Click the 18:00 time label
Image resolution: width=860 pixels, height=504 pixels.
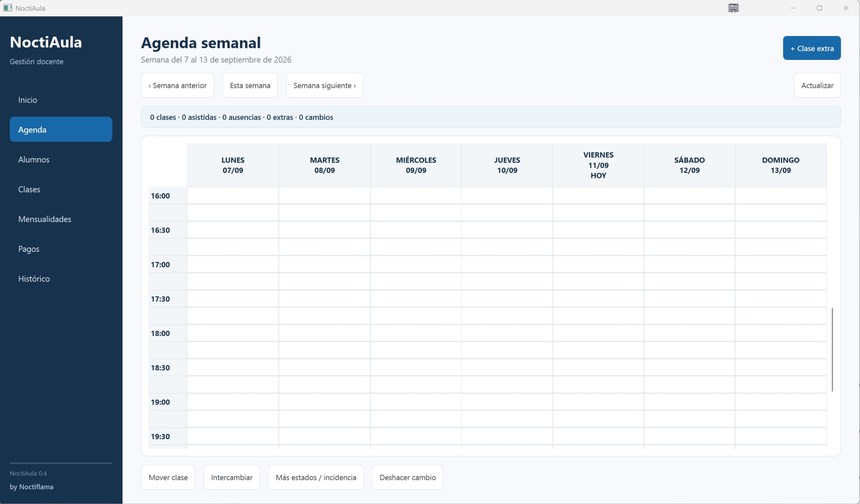tap(160, 333)
